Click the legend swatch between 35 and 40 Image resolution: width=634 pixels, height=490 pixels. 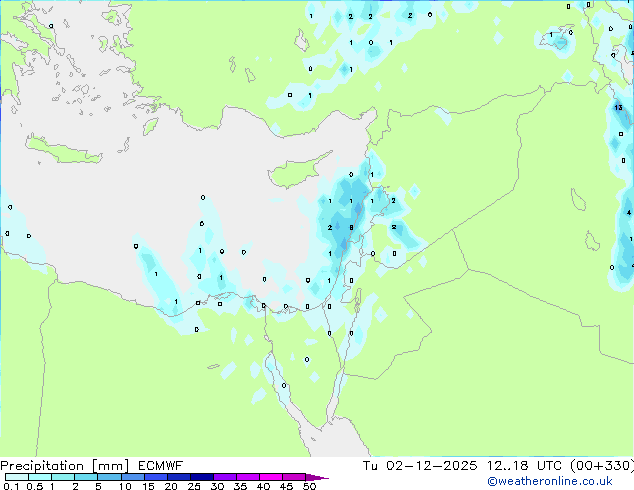247,477
